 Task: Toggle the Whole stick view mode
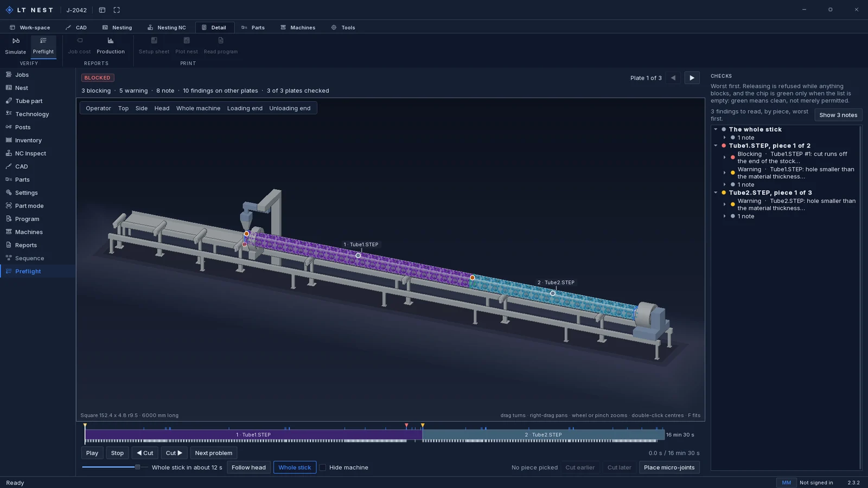[295, 467]
